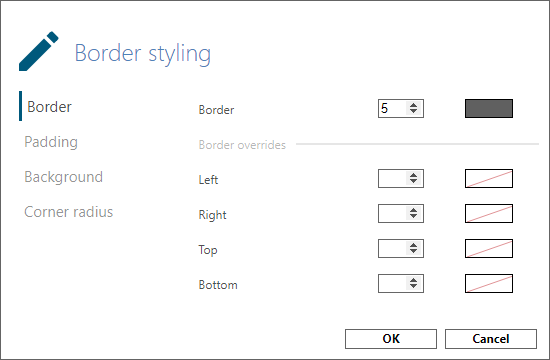Switch to the Padding section

pyautogui.click(x=51, y=142)
